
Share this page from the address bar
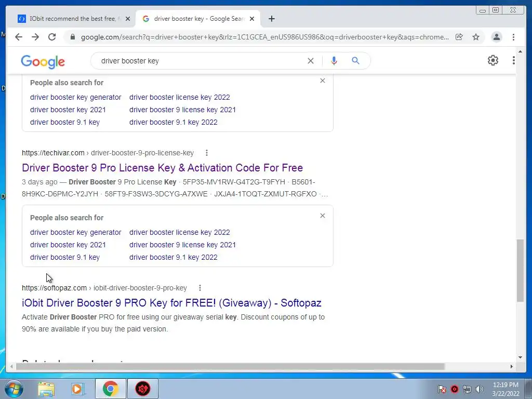tap(459, 37)
